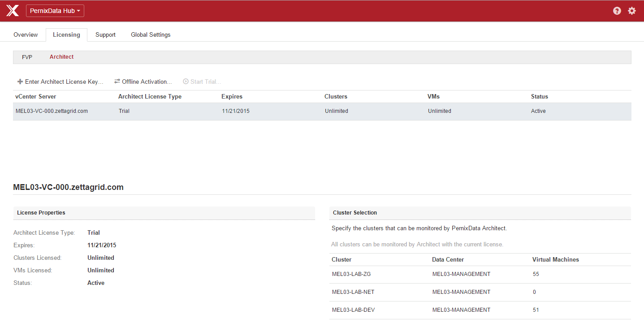Image resolution: width=644 pixels, height=327 pixels.
Task: Click the Virtual Machines column header
Action: click(556, 260)
